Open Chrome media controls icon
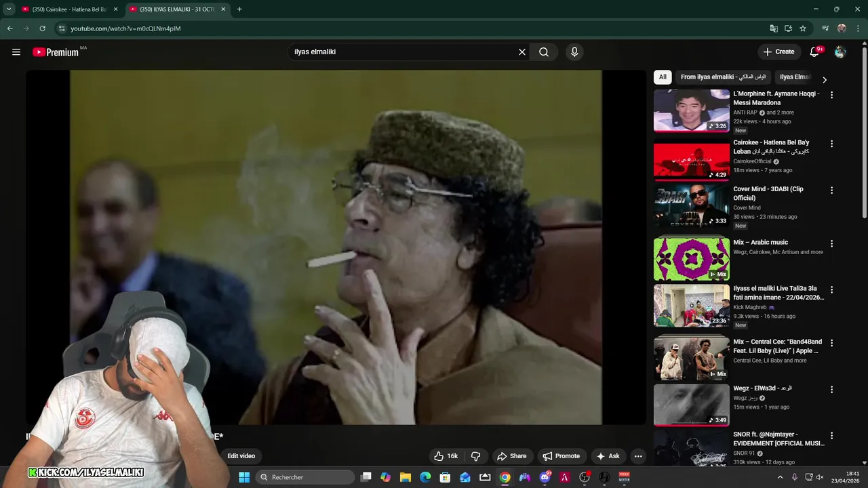 [825, 28]
